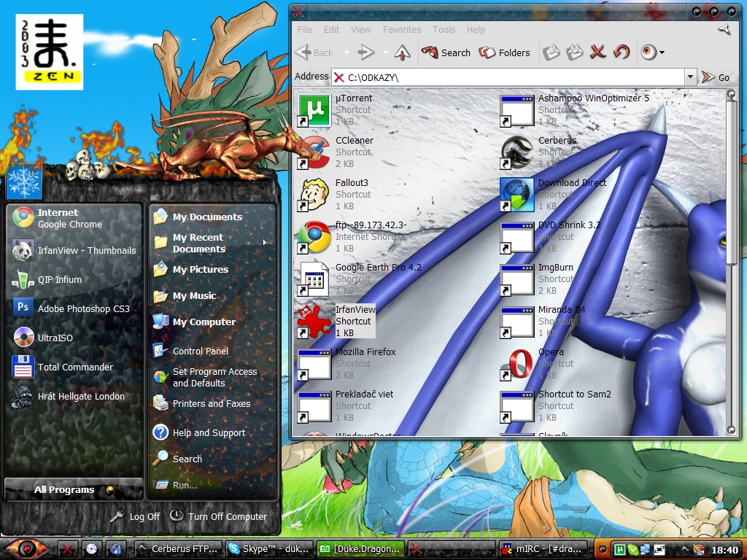The image size is (747, 560).
Task: Click Turn Off Computer button
Action: [x=219, y=517]
